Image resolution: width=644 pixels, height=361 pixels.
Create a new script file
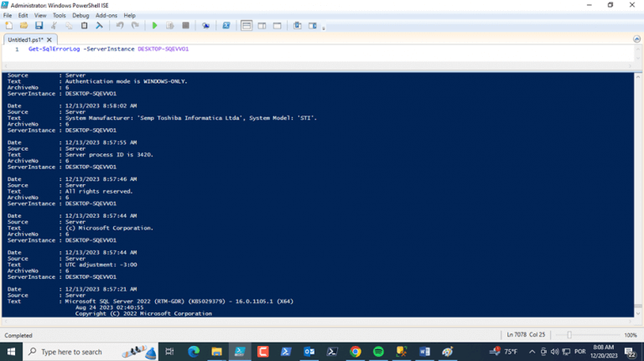[8, 25]
